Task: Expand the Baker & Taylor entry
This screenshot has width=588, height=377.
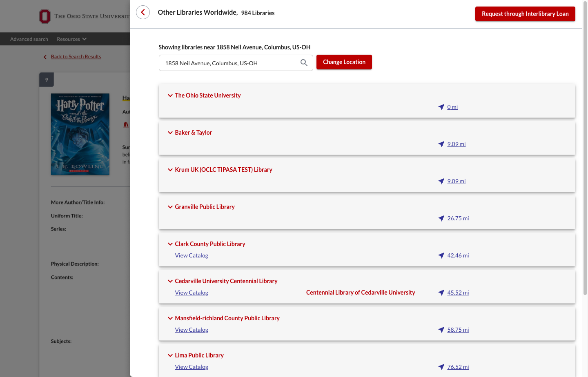Action: pos(170,133)
